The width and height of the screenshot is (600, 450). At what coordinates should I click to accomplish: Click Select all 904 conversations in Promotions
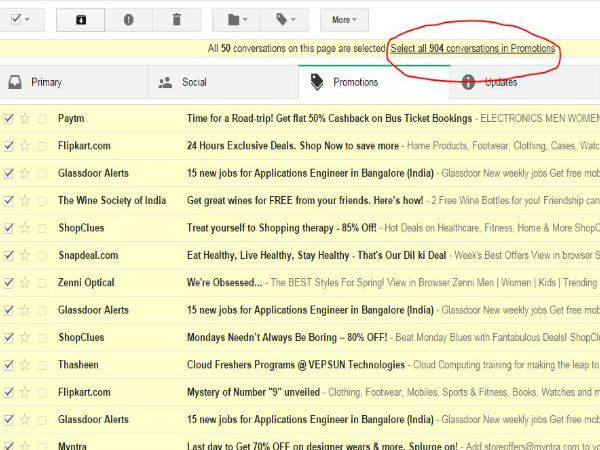coord(473,49)
